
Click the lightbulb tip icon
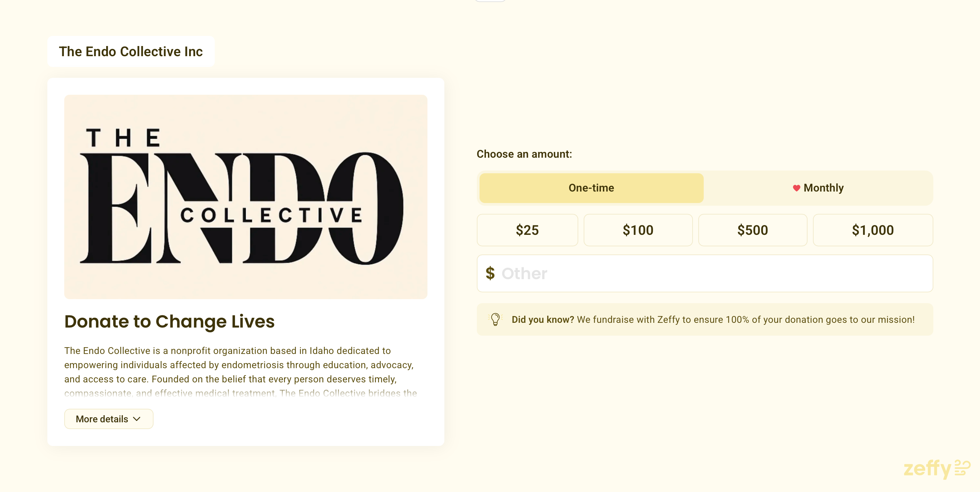click(495, 319)
